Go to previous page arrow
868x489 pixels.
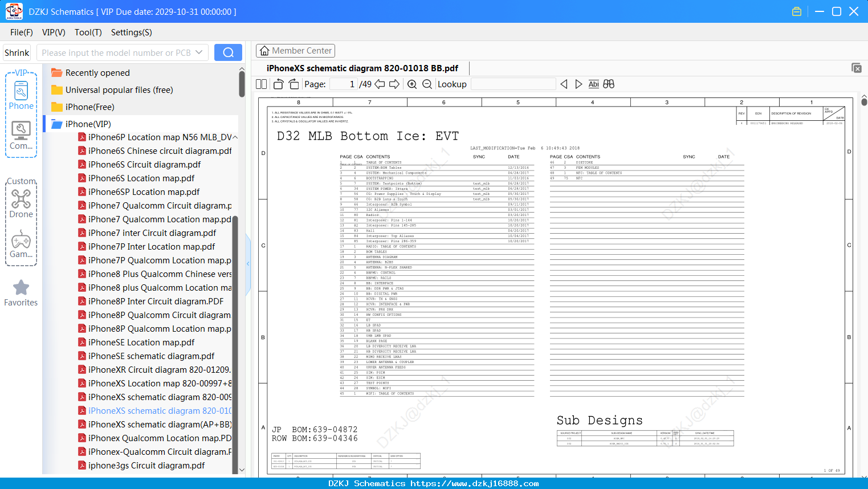pyautogui.click(x=380, y=84)
